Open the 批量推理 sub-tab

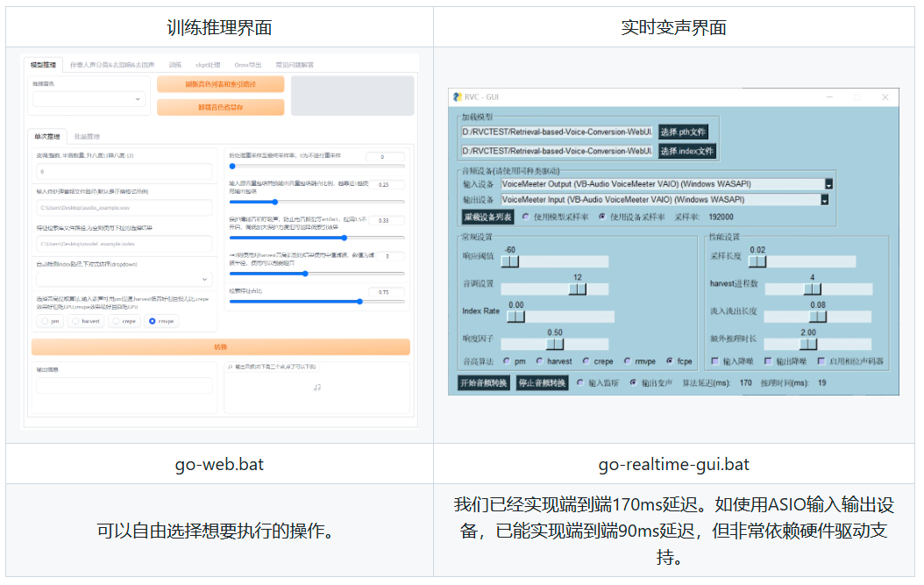click(87, 137)
